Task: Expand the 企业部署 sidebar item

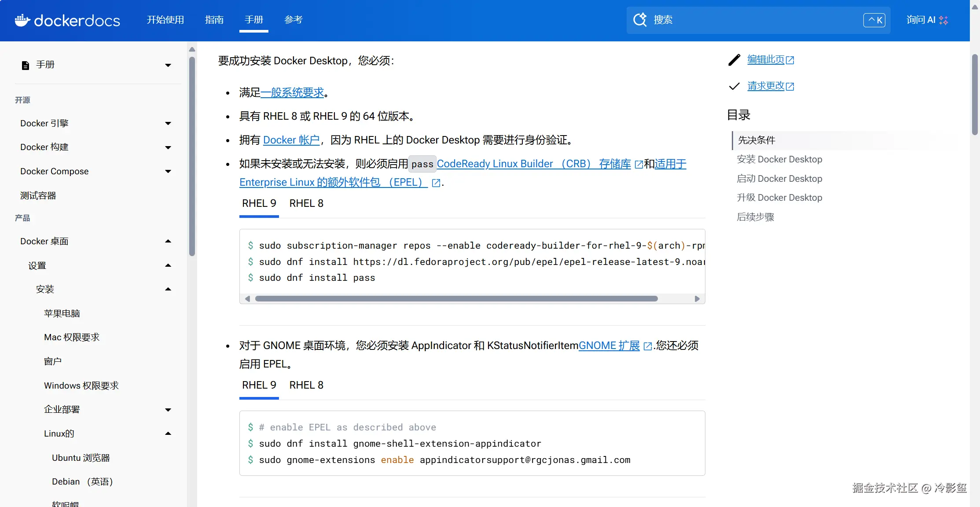Action: click(x=168, y=410)
